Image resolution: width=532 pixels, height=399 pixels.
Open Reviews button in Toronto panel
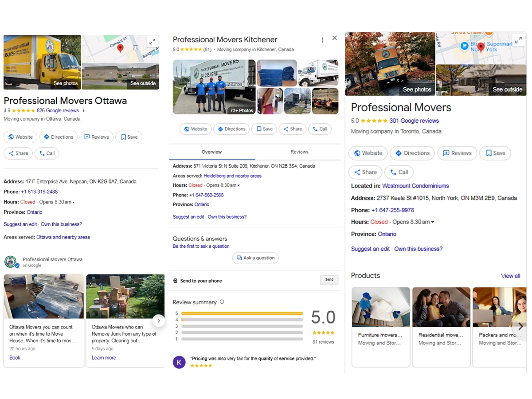point(457,153)
